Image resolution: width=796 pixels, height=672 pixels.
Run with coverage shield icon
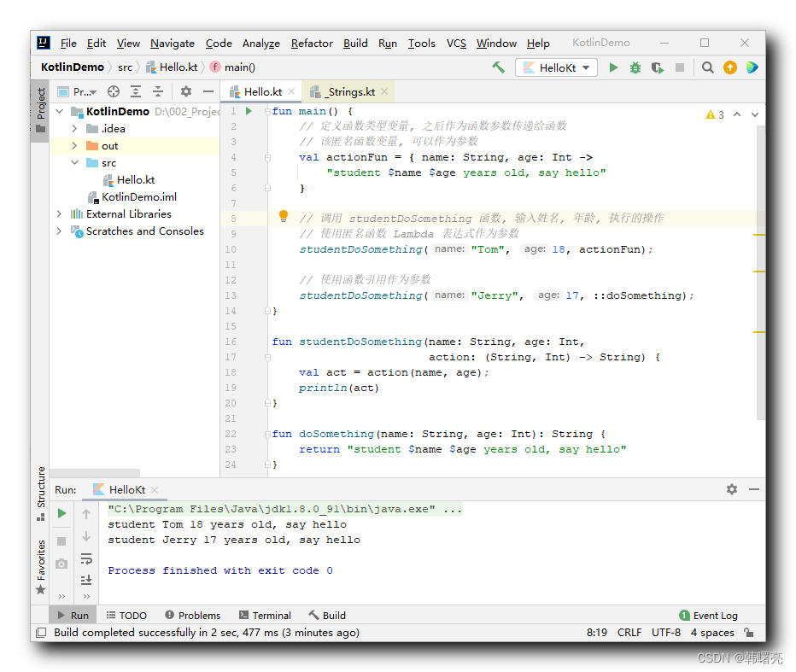[658, 67]
